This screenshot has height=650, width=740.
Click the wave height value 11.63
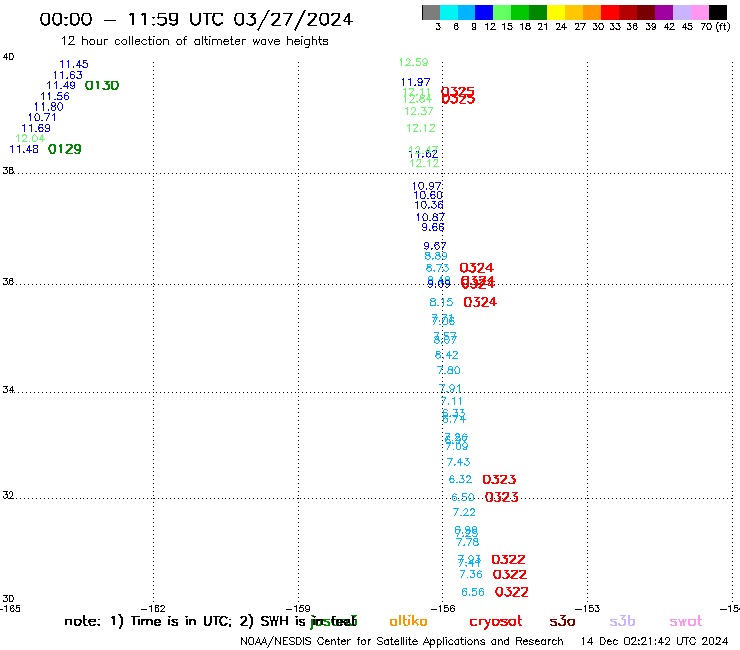[67, 75]
